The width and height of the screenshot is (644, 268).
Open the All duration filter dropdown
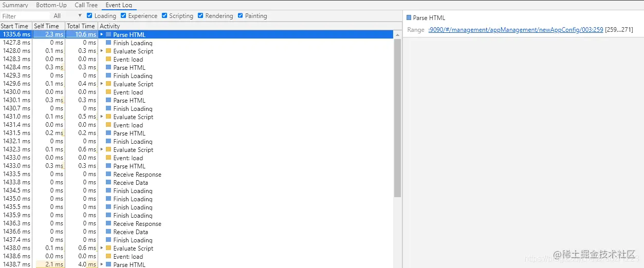[67, 16]
